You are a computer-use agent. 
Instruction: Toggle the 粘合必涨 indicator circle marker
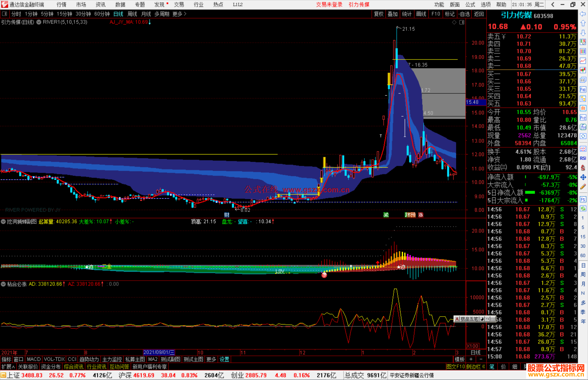tap(3, 284)
